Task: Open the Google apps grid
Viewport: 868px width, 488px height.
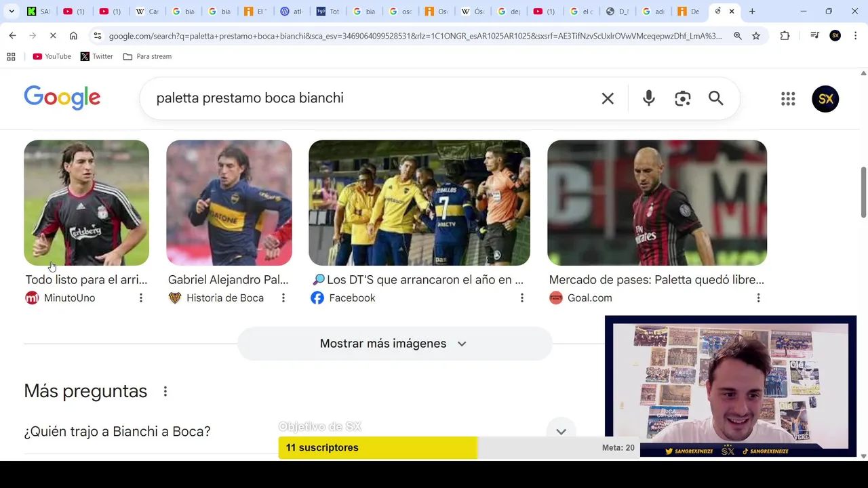Action: point(788,99)
